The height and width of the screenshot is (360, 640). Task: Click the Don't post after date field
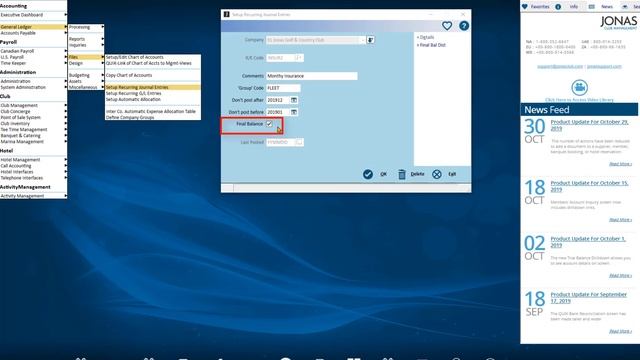tap(278, 100)
